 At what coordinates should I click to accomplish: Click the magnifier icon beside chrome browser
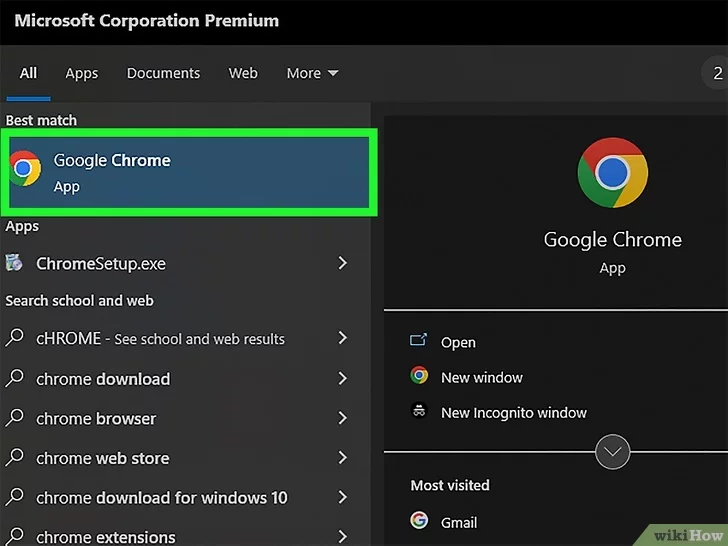click(14, 417)
